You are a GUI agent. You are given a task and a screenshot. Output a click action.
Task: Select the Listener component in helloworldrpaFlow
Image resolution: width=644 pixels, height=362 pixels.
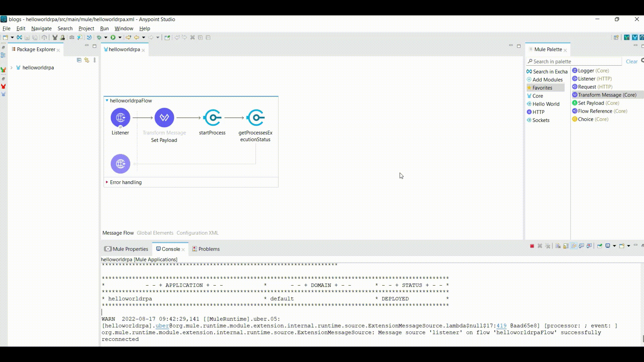tap(120, 117)
